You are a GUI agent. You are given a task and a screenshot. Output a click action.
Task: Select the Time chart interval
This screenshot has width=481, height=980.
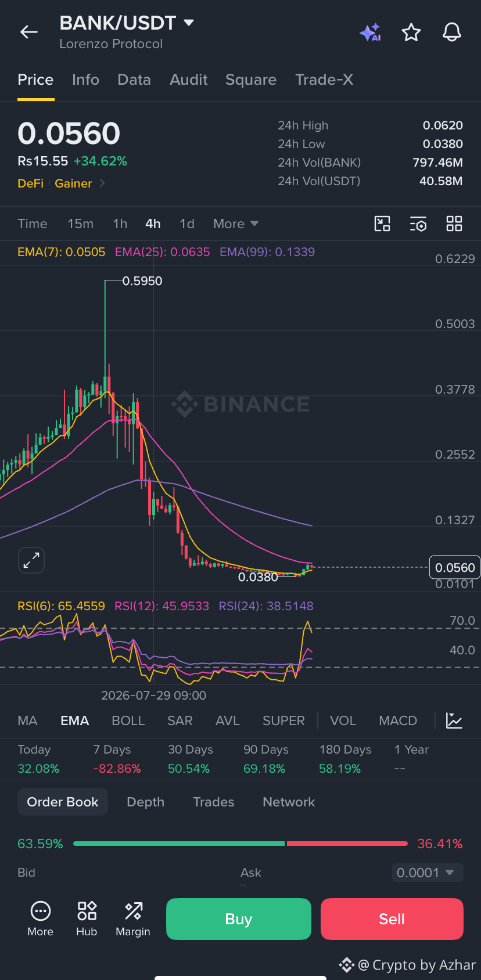pyautogui.click(x=33, y=224)
